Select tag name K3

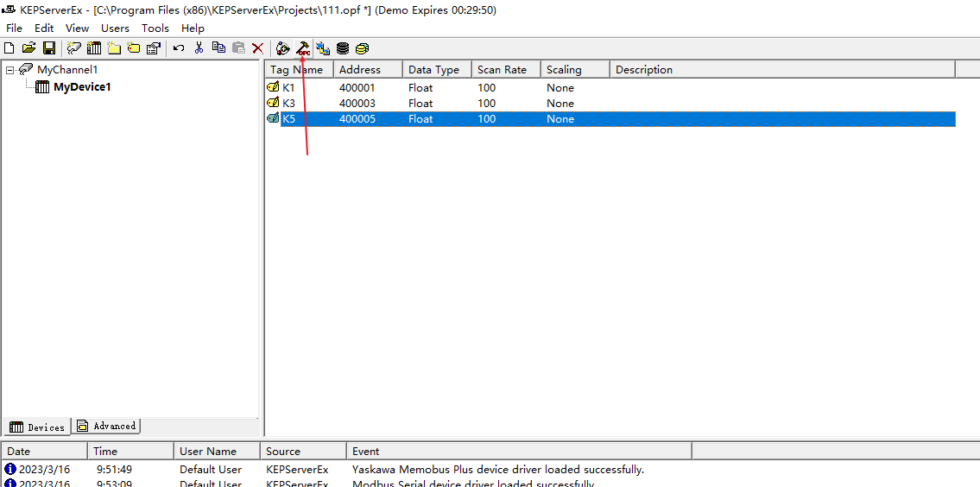288,103
